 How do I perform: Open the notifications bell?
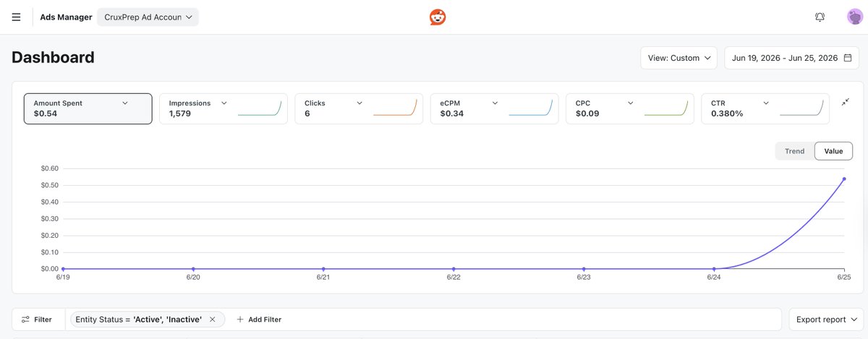click(x=820, y=17)
